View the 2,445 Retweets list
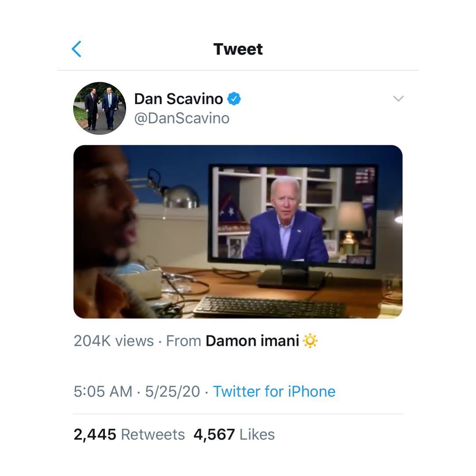The height and width of the screenshot is (476, 476). click(x=129, y=435)
